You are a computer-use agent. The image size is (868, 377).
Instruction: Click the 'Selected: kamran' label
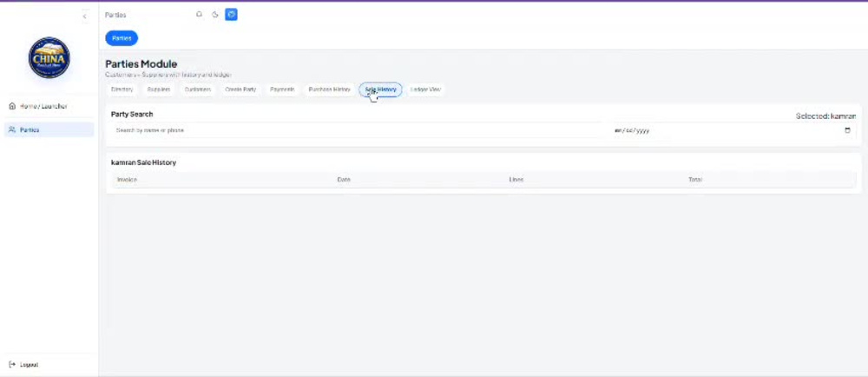pos(826,116)
